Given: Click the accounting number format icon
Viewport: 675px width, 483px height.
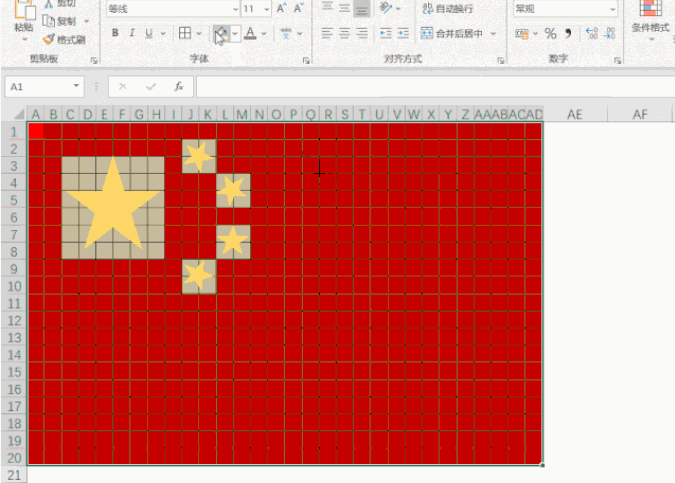Looking at the screenshot, I should click(522, 34).
